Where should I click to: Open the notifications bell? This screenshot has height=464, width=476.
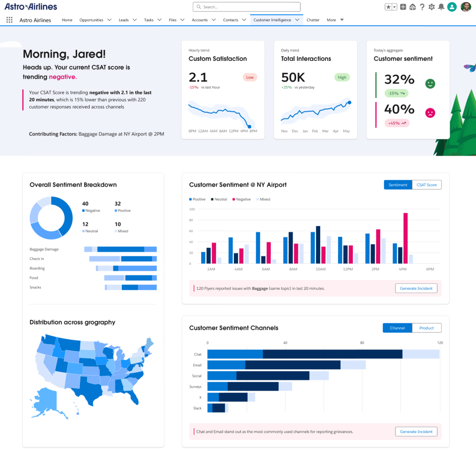441,7
